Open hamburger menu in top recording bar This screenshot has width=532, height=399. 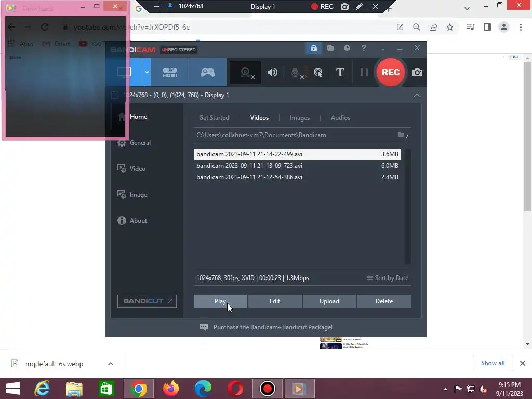(x=156, y=6)
